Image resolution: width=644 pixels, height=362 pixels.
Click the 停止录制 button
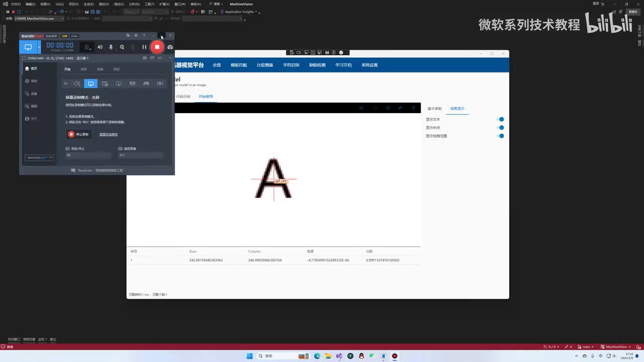[79, 134]
